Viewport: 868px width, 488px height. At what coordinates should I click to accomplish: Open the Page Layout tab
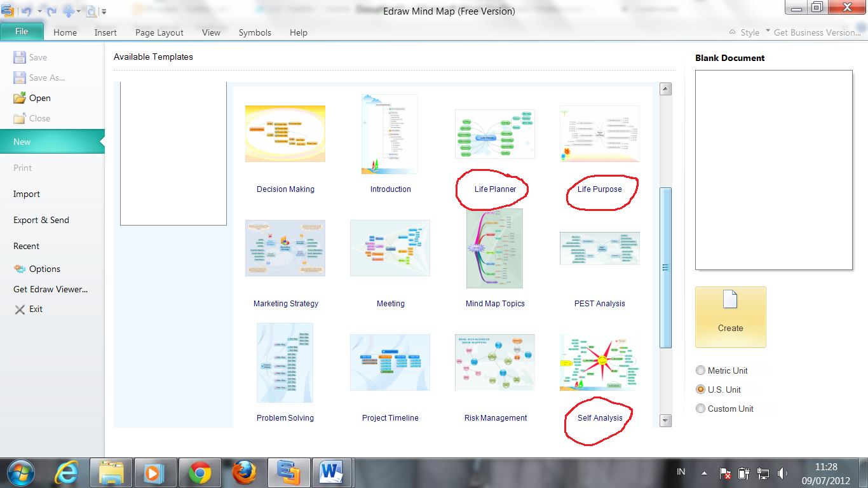159,32
